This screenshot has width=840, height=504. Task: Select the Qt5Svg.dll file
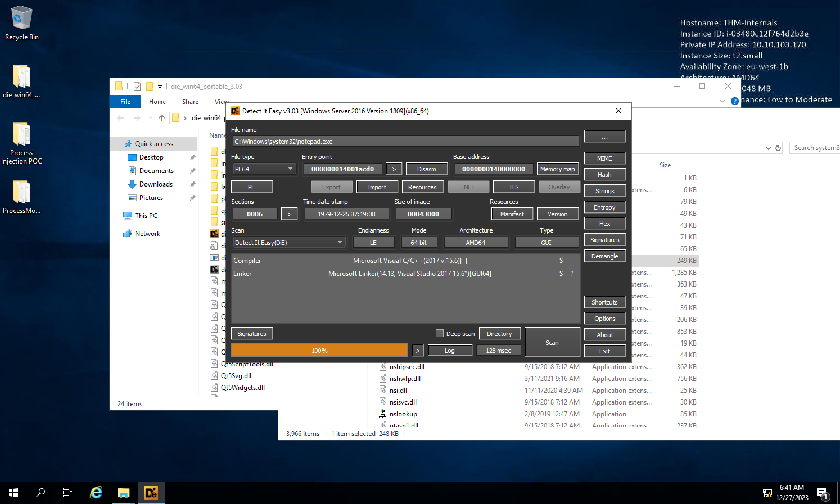236,376
